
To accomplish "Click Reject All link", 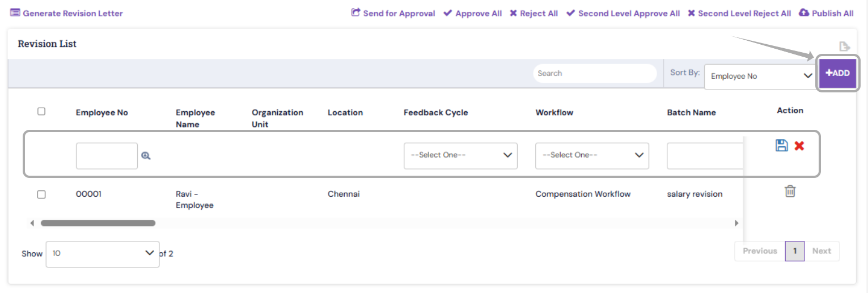I will 533,13.
